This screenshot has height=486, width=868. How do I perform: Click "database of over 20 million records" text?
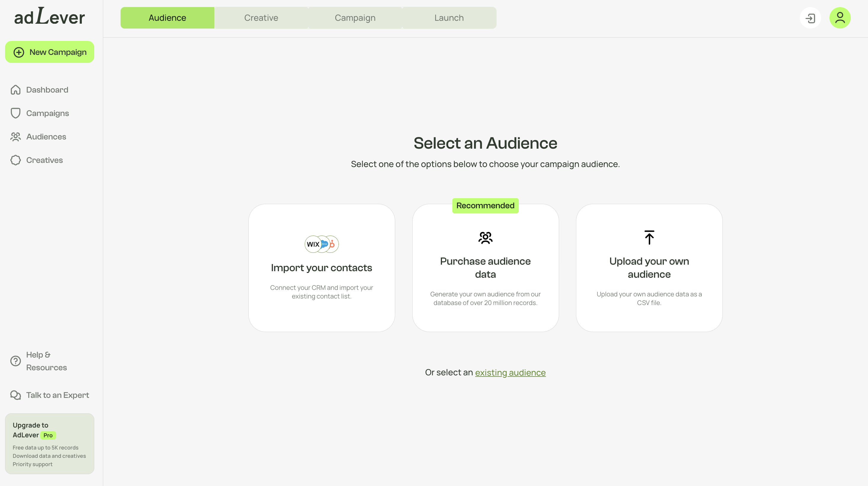point(486,303)
